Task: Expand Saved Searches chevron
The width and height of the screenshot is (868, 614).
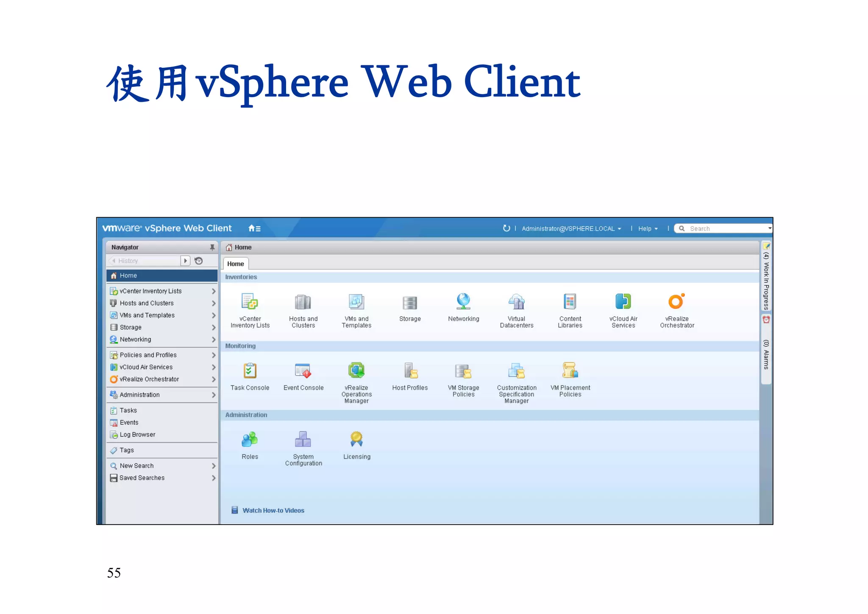Action: pyautogui.click(x=214, y=478)
